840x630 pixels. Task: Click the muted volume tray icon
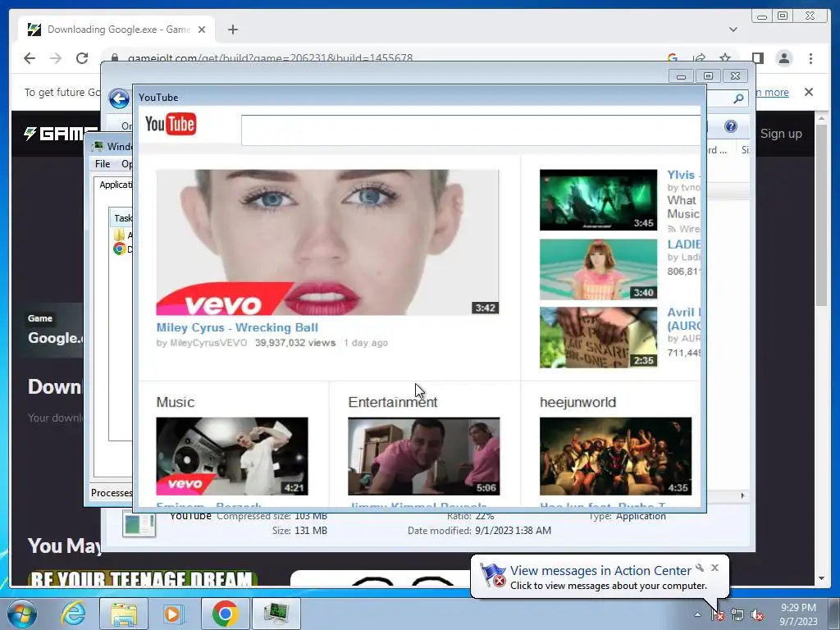(757, 615)
